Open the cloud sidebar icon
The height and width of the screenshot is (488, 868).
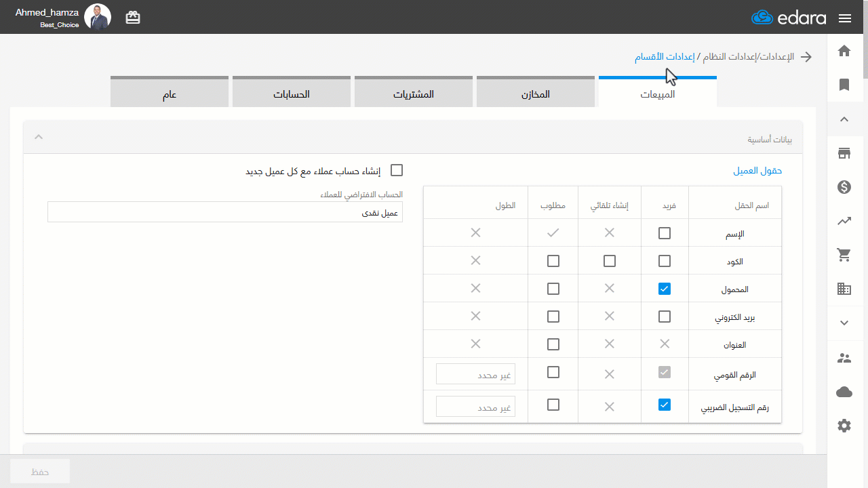pyautogui.click(x=844, y=392)
